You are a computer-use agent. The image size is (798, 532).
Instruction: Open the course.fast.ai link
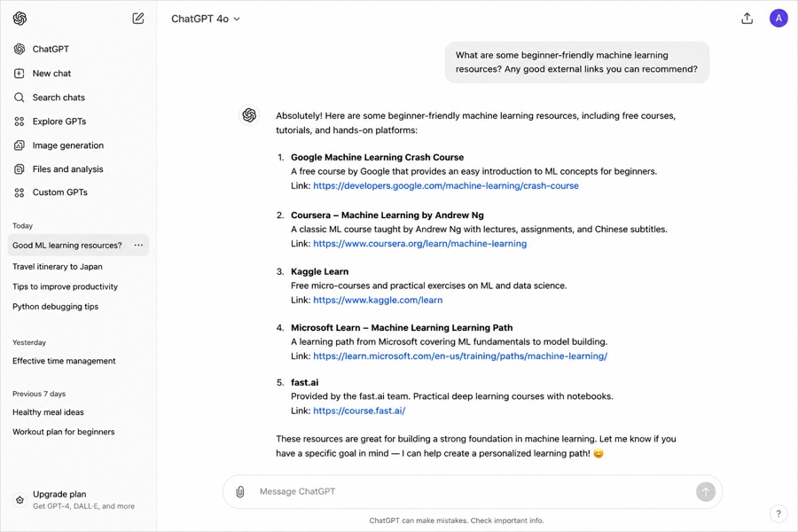pos(359,411)
